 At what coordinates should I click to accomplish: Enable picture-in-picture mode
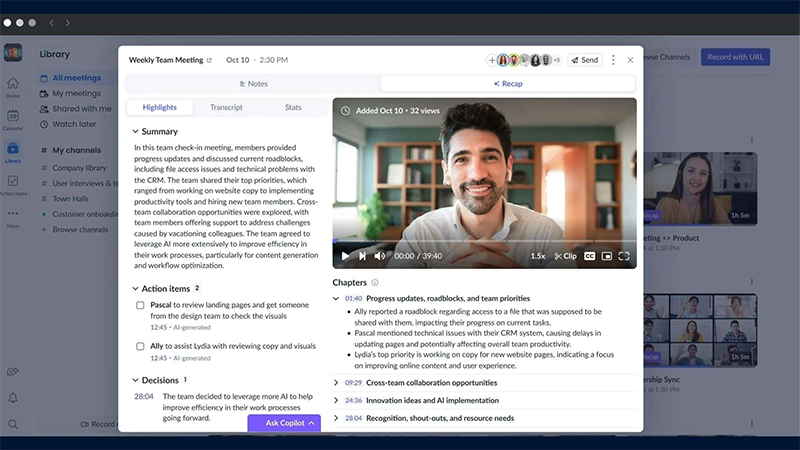(x=607, y=256)
